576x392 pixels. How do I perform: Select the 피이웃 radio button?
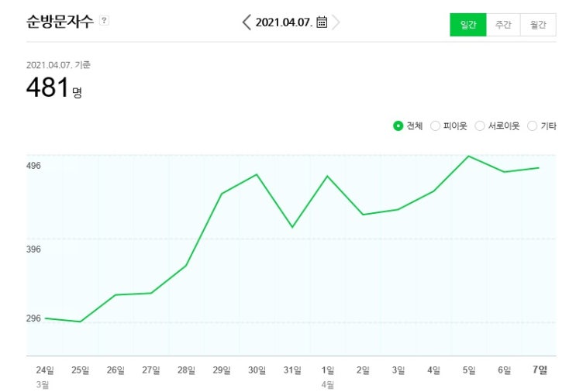click(x=436, y=126)
